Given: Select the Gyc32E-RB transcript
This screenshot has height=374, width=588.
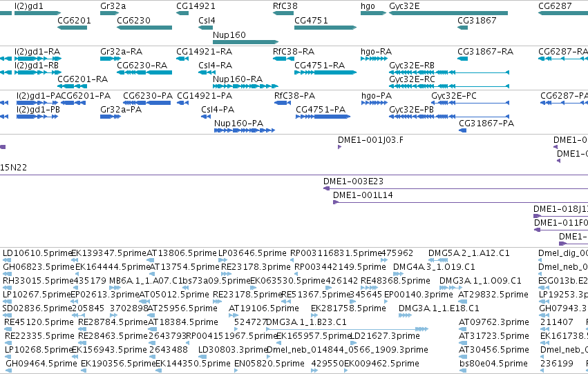Looking at the screenshot, I should pos(449,72).
